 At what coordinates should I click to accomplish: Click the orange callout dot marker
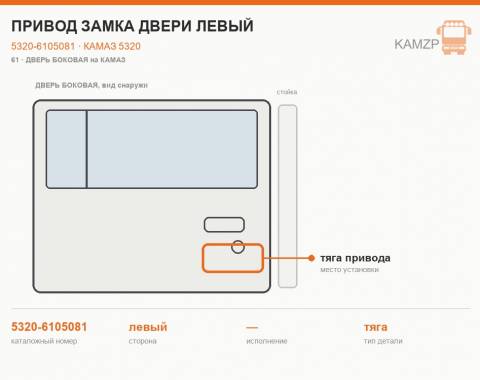311,258
